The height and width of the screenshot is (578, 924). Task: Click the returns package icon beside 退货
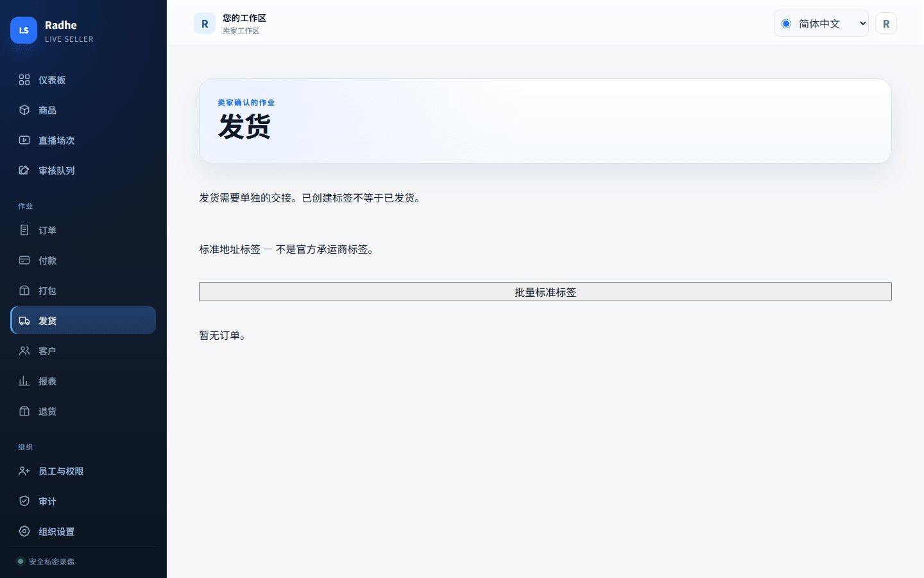pyautogui.click(x=24, y=411)
